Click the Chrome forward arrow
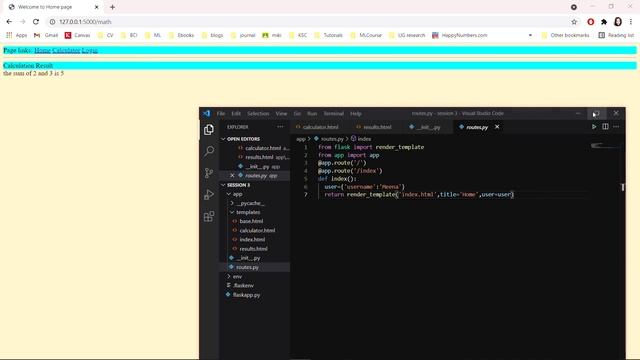This screenshot has height=360, width=640. pyautogui.click(x=22, y=22)
